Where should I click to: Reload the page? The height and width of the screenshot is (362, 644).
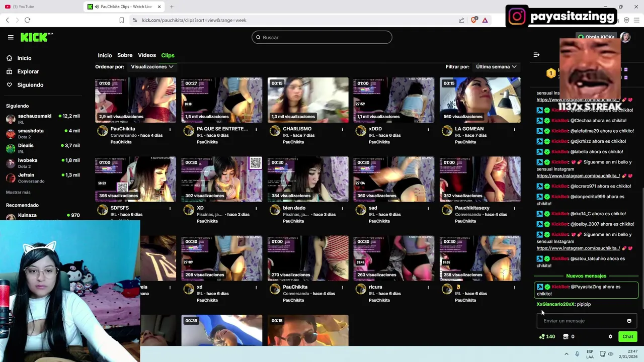click(x=27, y=20)
